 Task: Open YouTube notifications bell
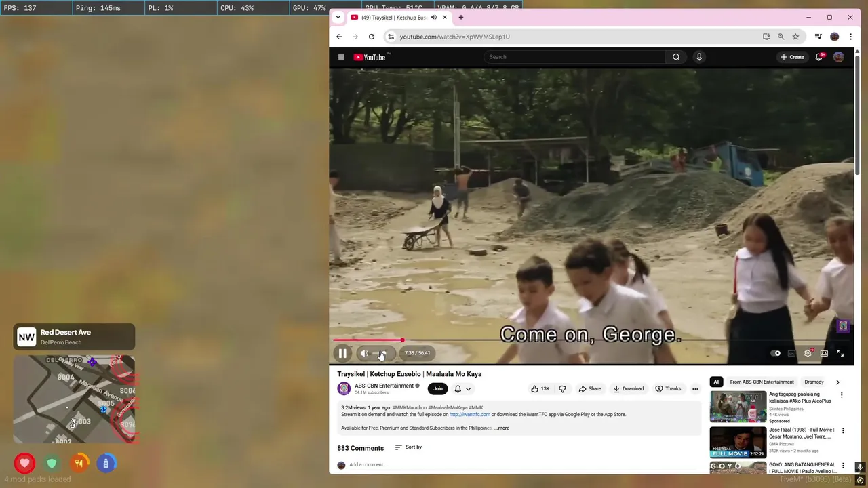tap(819, 57)
